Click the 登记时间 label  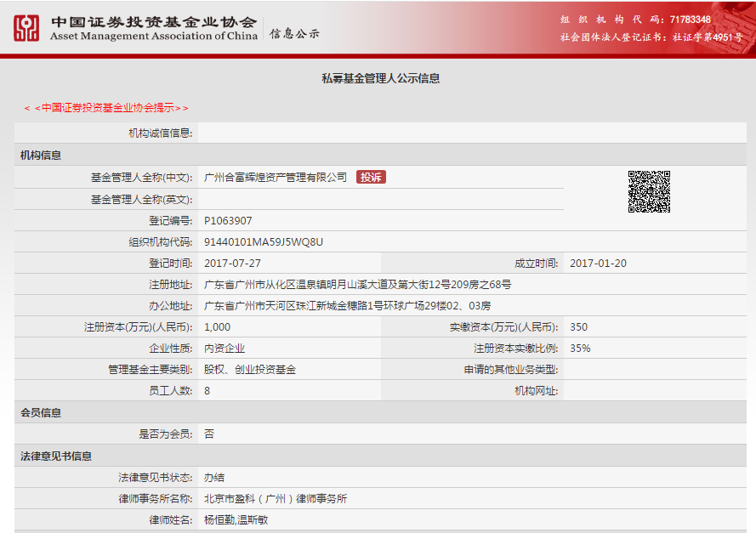171,264
